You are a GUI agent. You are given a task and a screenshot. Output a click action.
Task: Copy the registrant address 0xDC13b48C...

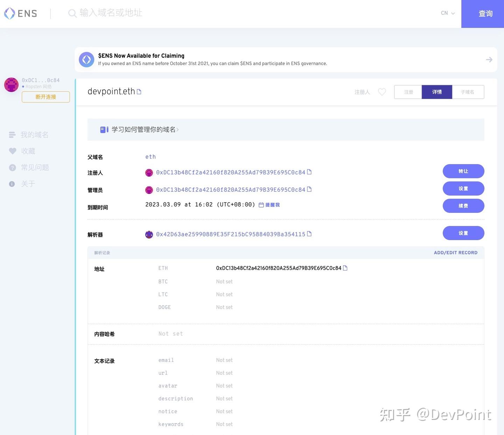(x=309, y=172)
